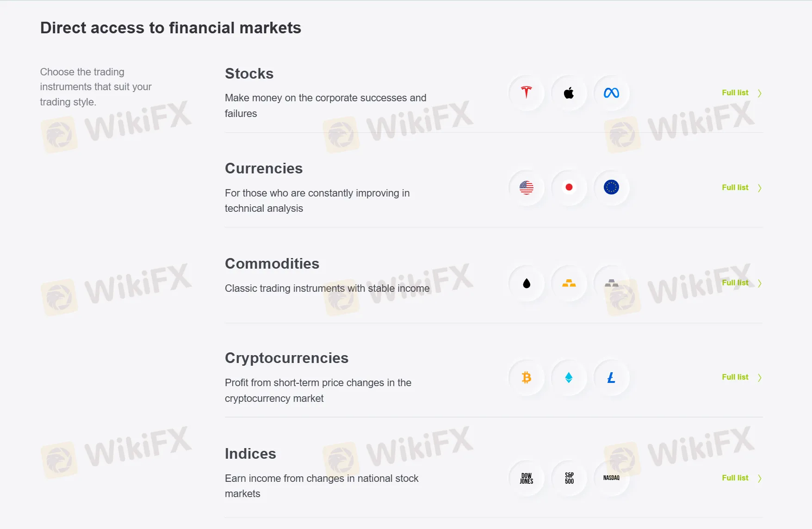This screenshot has width=812, height=529.
Task: Select the Euro flag icon
Action: tap(611, 187)
